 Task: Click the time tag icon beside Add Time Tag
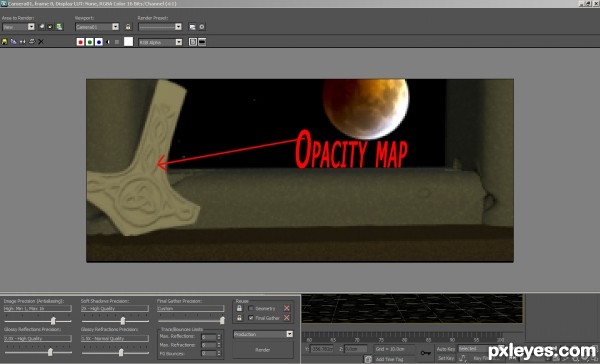click(368, 359)
